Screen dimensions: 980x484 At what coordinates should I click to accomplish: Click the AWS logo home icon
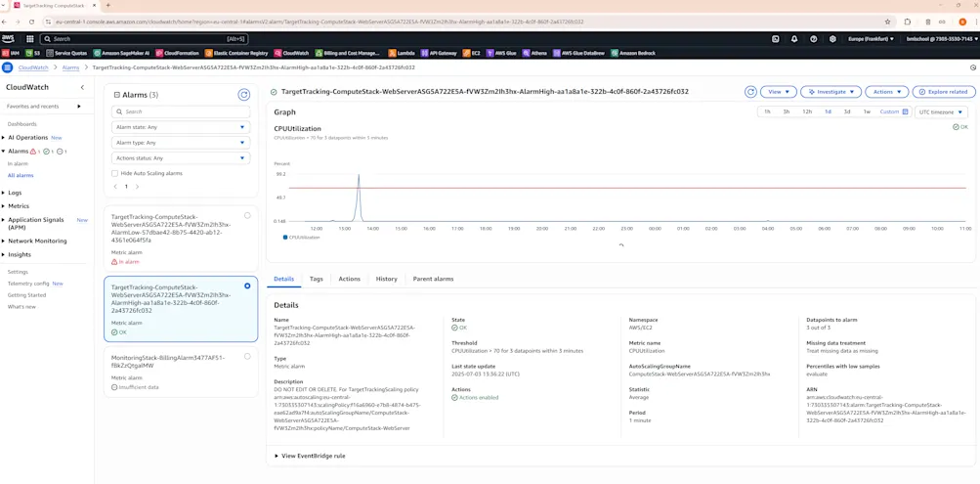8,39
